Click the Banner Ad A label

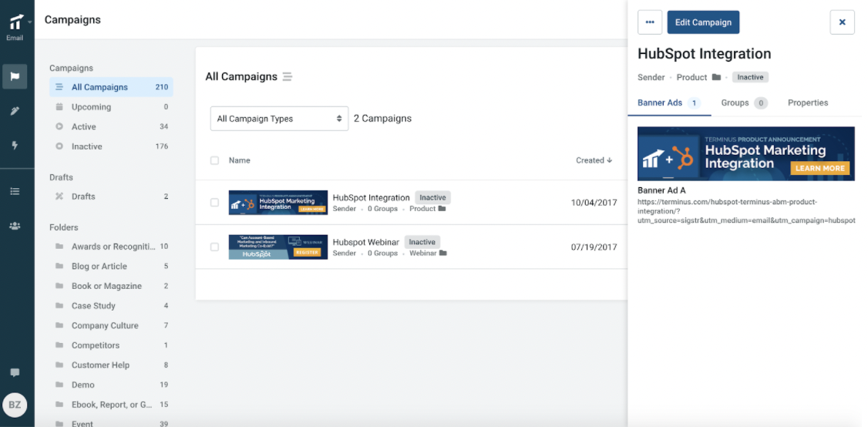(x=661, y=190)
